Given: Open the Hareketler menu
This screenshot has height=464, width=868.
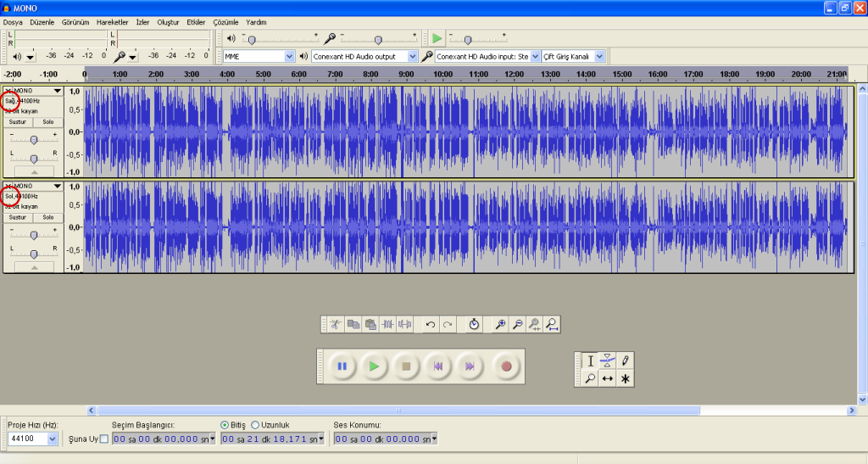Looking at the screenshot, I should (x=113, y=22).
